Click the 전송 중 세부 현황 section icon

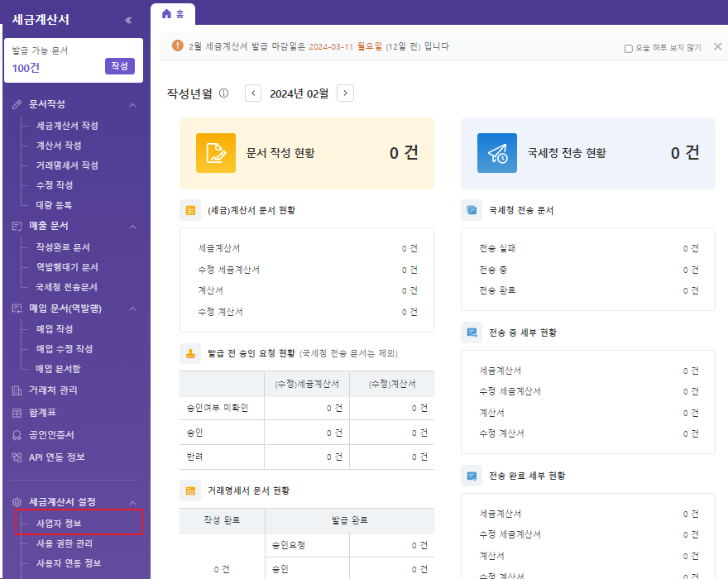pyautogui.click(x=472, y=333)
